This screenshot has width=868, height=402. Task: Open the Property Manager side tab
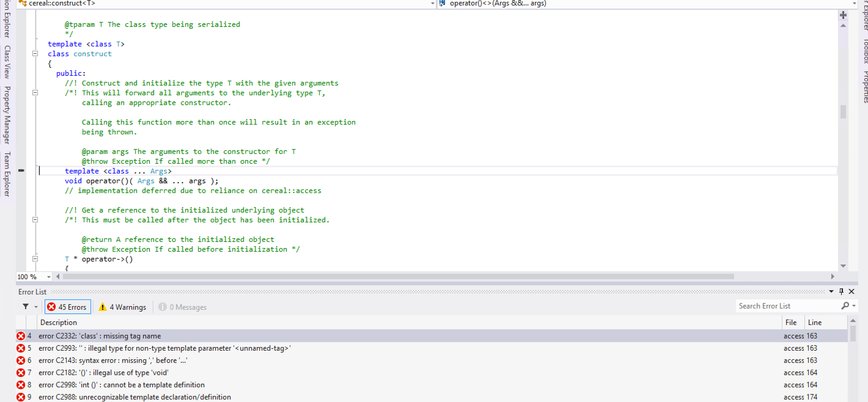[7, 115]
